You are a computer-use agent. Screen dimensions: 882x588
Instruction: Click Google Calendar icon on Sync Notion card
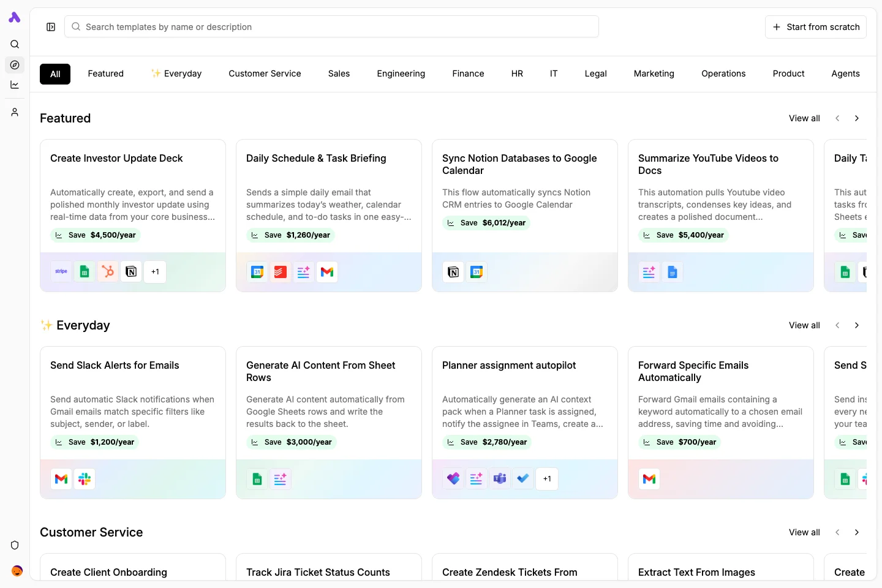(477, 271)
